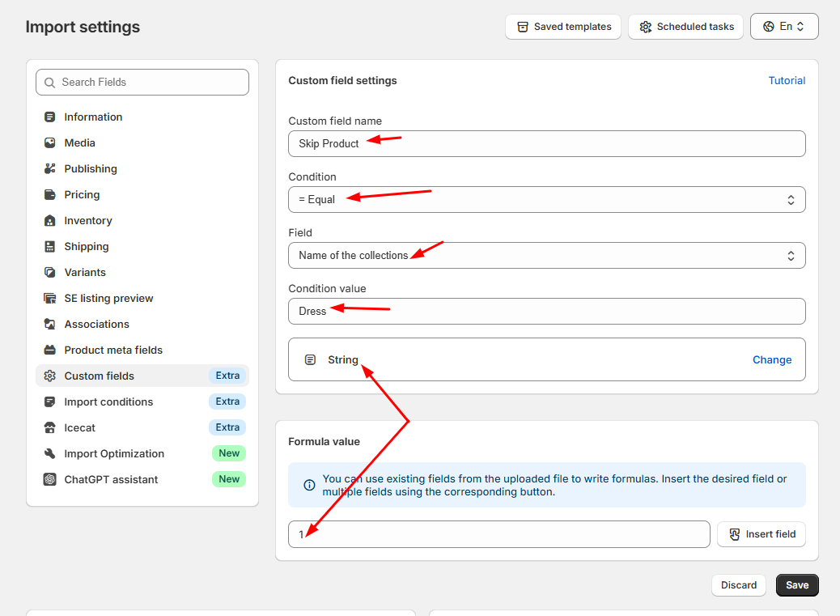Click the Information sidebar icon
Image resolution: width=840 pixels, height=616 pixels.
(50, 117)
